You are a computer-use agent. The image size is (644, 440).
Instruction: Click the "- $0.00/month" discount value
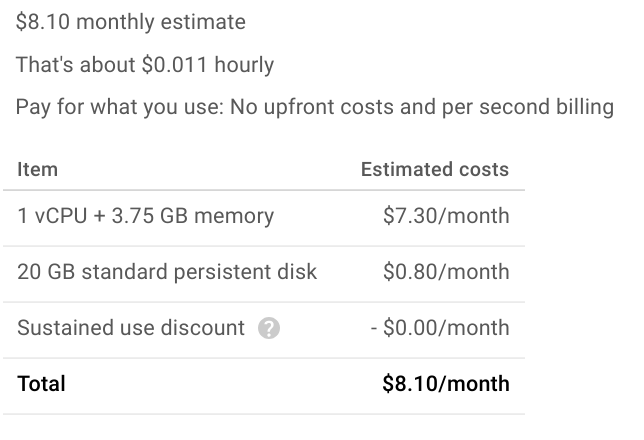440,328
